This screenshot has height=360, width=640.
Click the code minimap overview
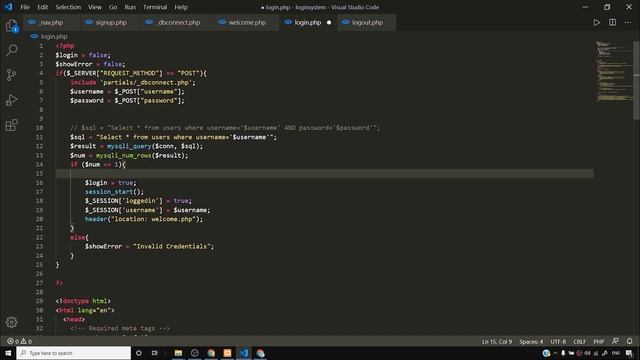coord(613,71)
